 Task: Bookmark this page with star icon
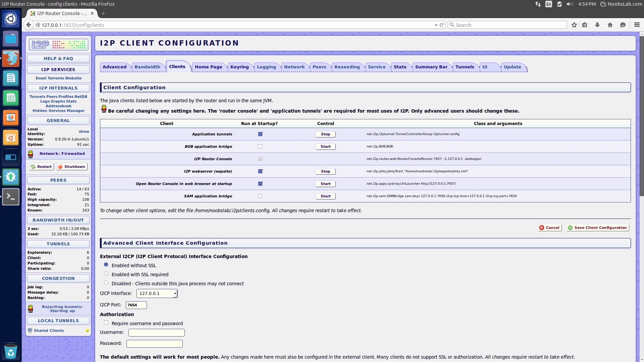(574, 25)
